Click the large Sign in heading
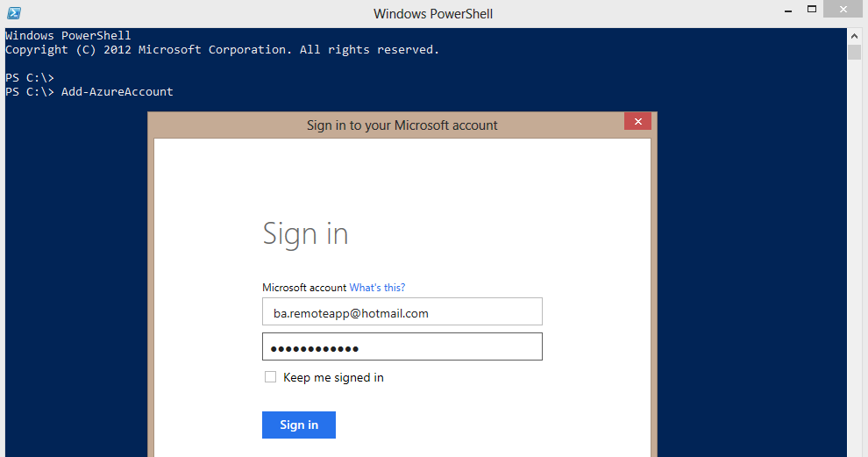 pos(305,233)
